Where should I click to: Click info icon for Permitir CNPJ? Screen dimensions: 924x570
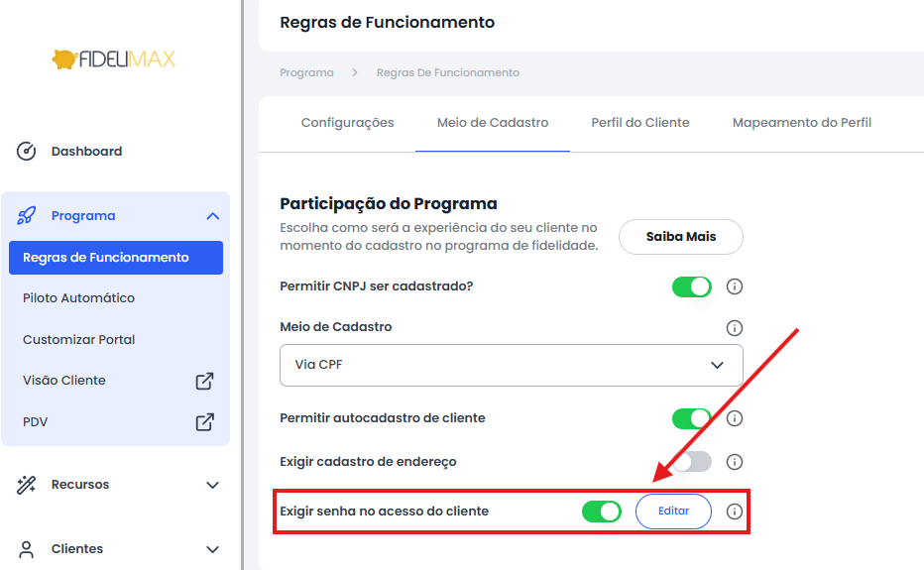735,286
